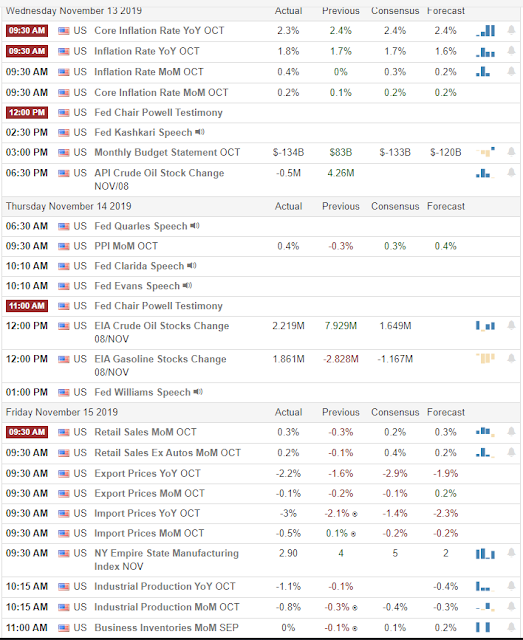Open the Industrial Production MoM OCT link

[x=167, y=607]
